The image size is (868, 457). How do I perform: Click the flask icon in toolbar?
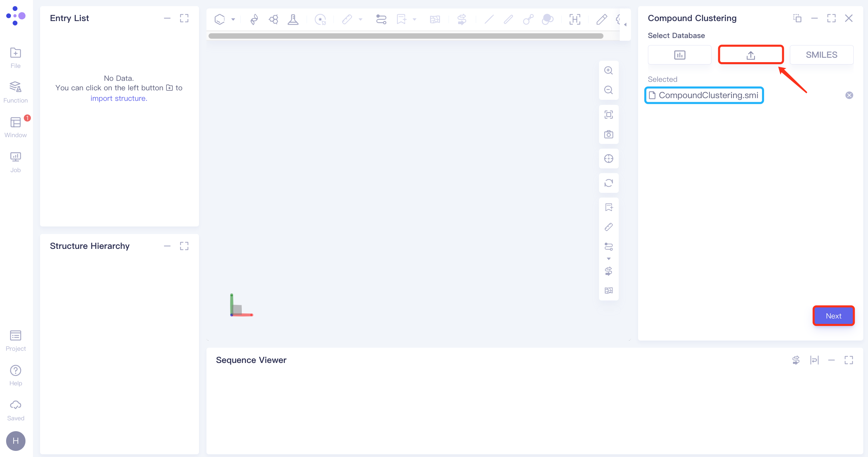pos(293,19)
